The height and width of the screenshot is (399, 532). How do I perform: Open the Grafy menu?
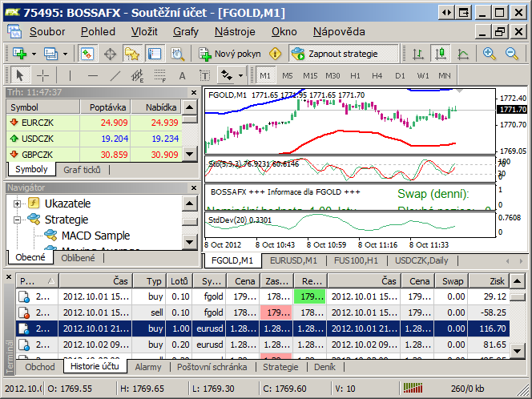click(x=186, y=31)
